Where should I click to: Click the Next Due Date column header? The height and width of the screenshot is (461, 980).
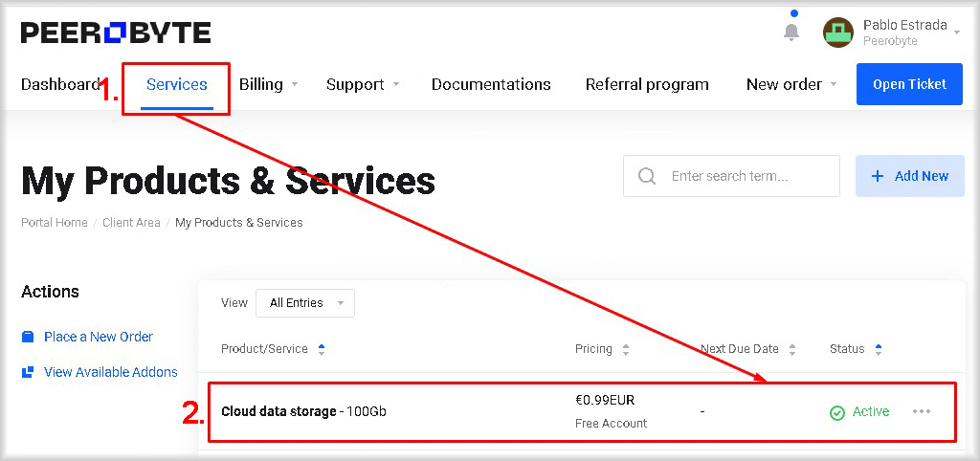point(740,349)
